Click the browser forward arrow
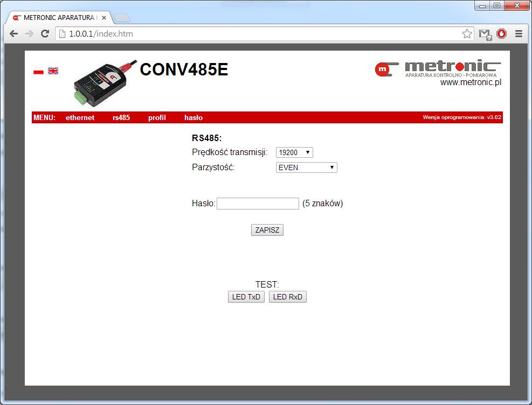This screenshot has height=405, width=532. (x=29, y=33)
